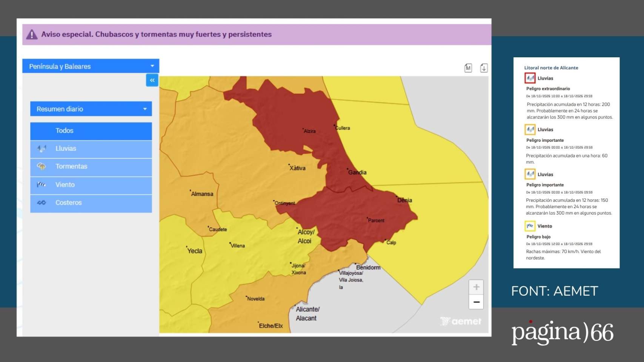Select the Todos filter
This screenshot has height=362, width=644.
(x=91, y=131)
